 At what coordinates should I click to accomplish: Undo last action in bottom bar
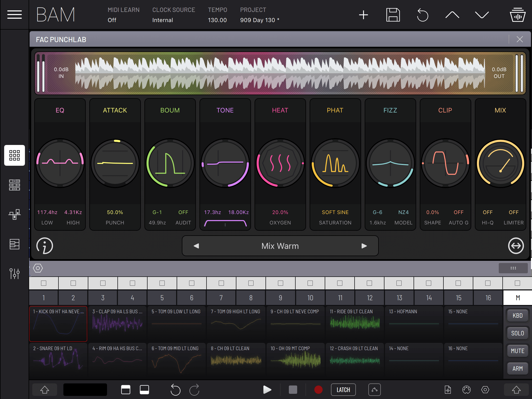point(175,390)
